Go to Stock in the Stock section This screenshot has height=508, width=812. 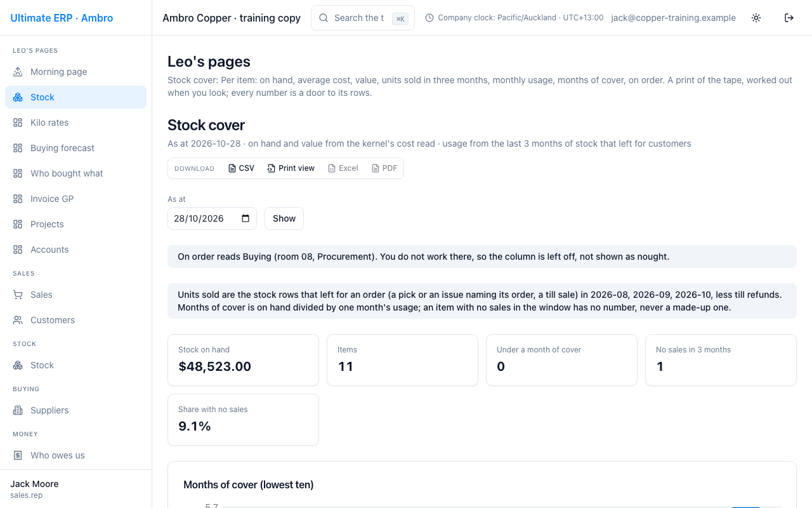click(75, 365)
